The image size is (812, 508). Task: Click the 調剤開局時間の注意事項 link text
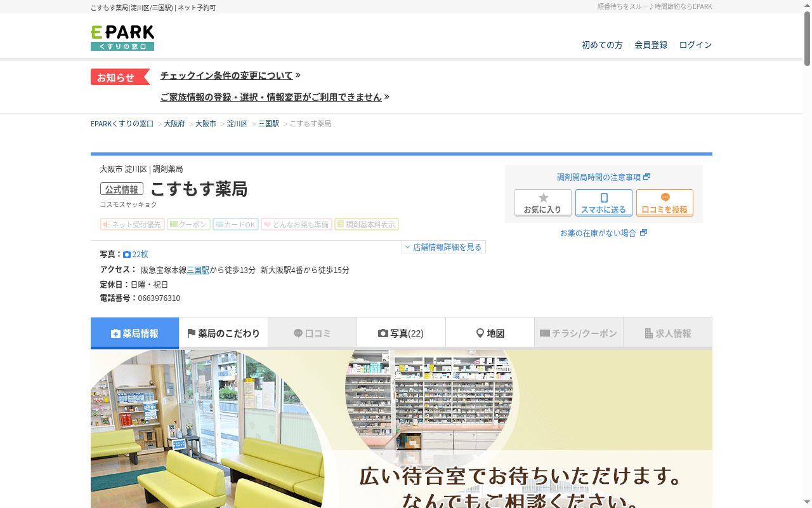click(599, 177)
